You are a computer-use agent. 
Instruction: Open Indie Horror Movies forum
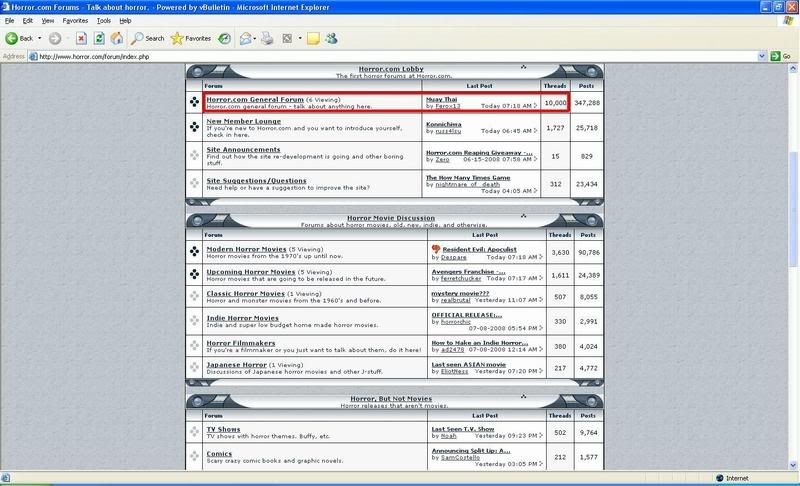click(x=242, y=318)
